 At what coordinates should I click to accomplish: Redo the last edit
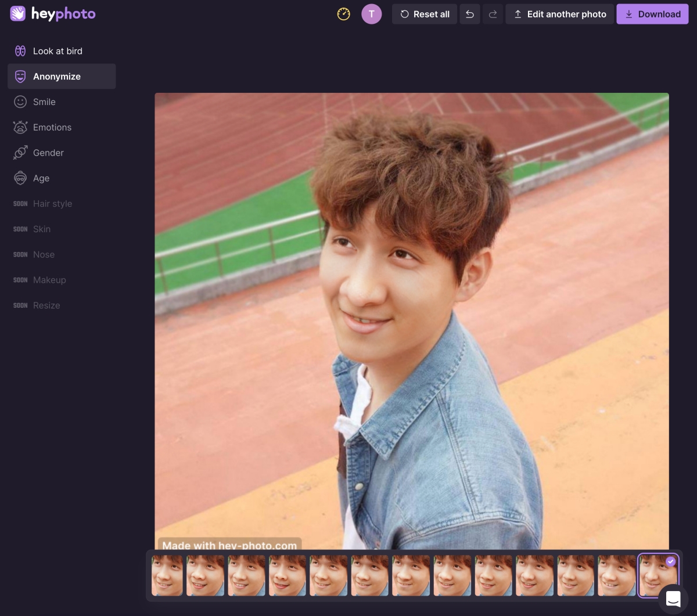(493, 14)
